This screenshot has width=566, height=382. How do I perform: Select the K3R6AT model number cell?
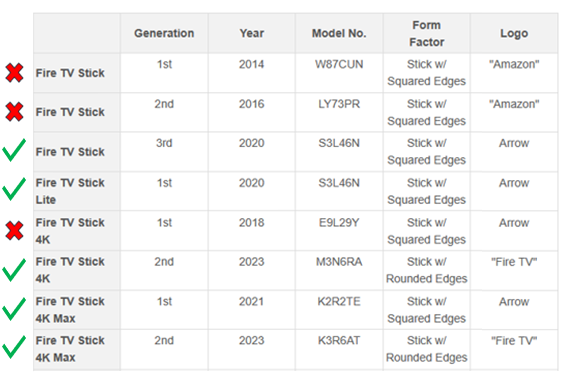(339, 350)
